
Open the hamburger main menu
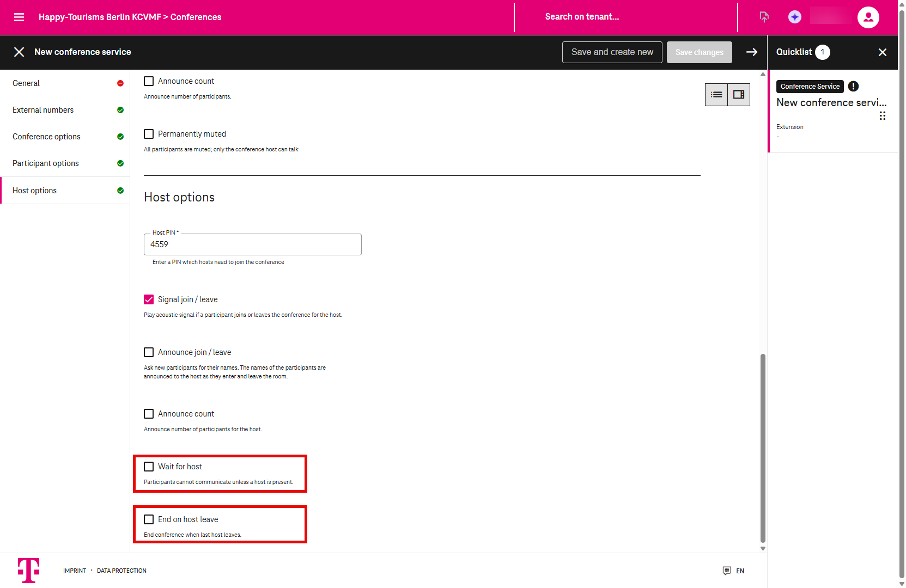(x=19, y=17)
